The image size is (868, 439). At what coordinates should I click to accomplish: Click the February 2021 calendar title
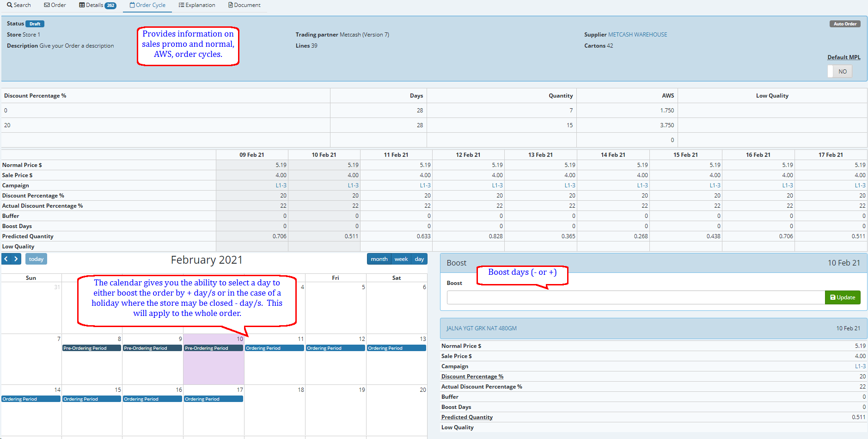[207, 260]
